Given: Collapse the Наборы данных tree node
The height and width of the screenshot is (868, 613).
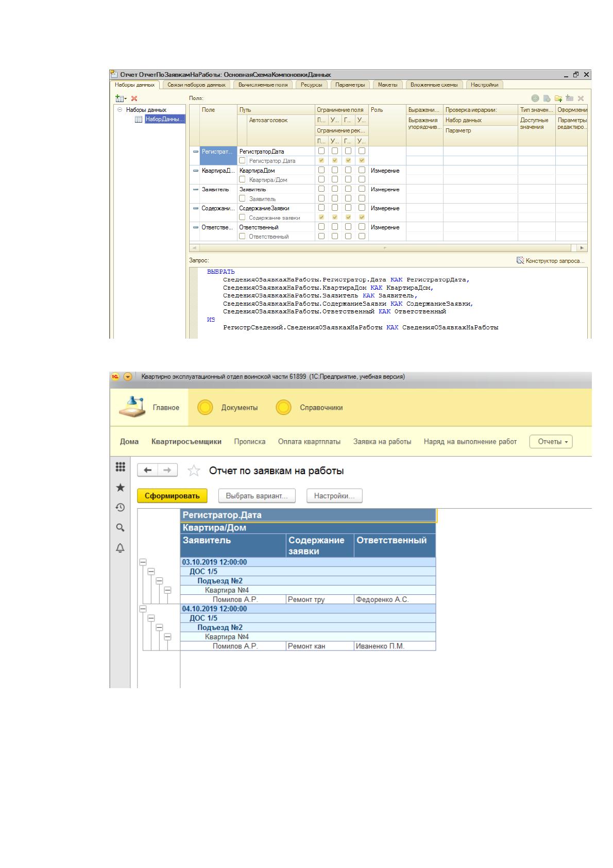Looking at the screenshot, I should click(120, 110).
